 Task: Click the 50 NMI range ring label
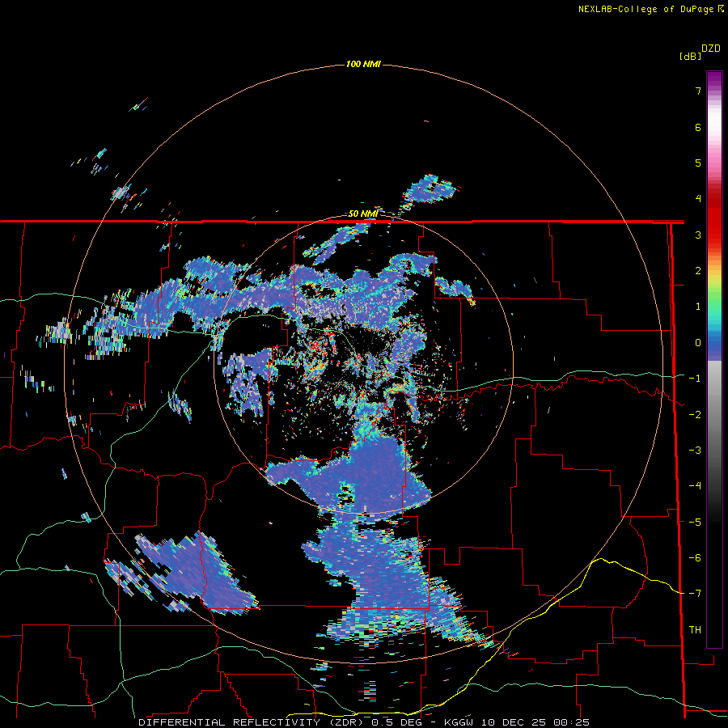click(x=363, y=214)
